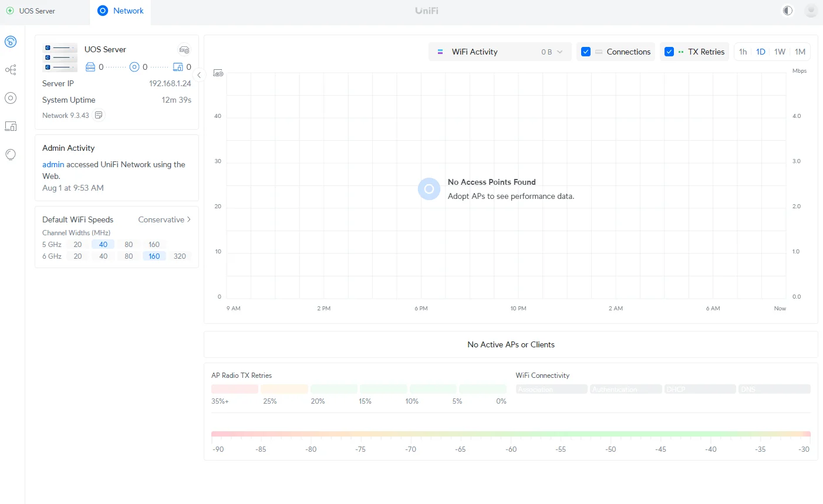This screenshot has height=504, width=823.
Task: Collapse the left info panel with chevron
Action: point(199,75)
